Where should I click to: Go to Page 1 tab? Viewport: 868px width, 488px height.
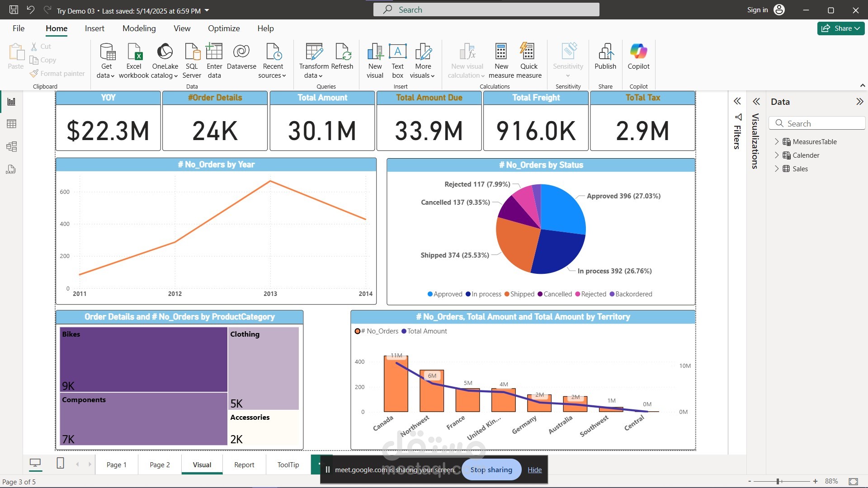117,465
